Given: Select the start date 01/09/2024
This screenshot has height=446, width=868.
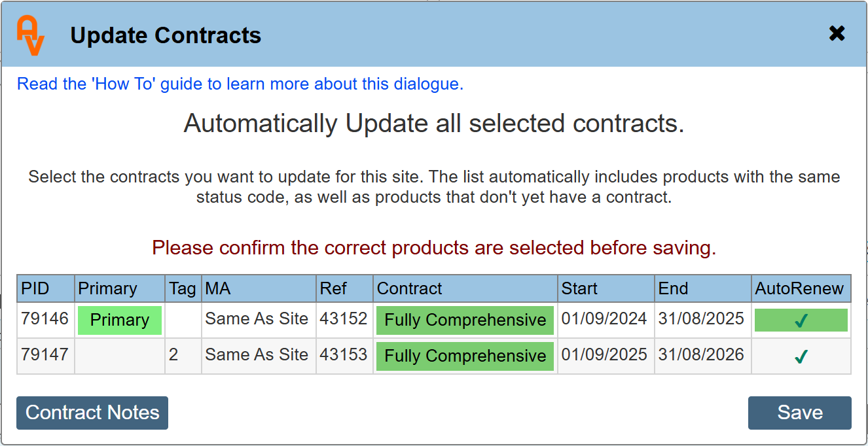Looking at the screenshot, I should [x=604, y=319].
